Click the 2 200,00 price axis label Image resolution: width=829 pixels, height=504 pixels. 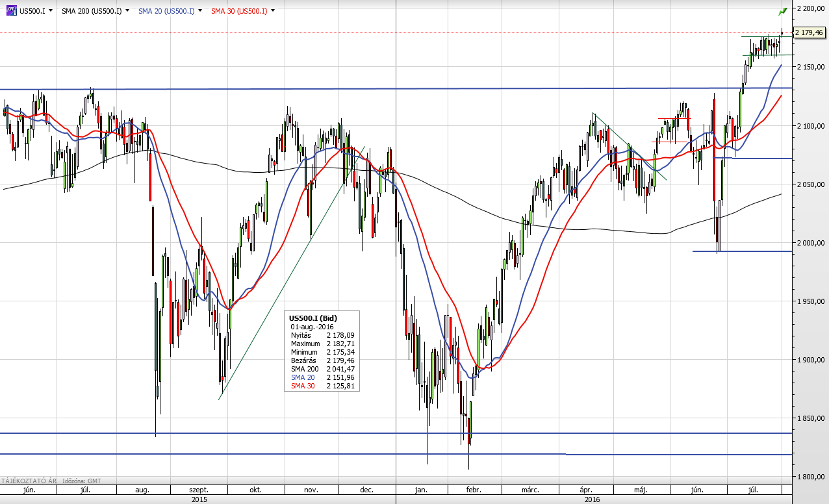coord(810,8)
